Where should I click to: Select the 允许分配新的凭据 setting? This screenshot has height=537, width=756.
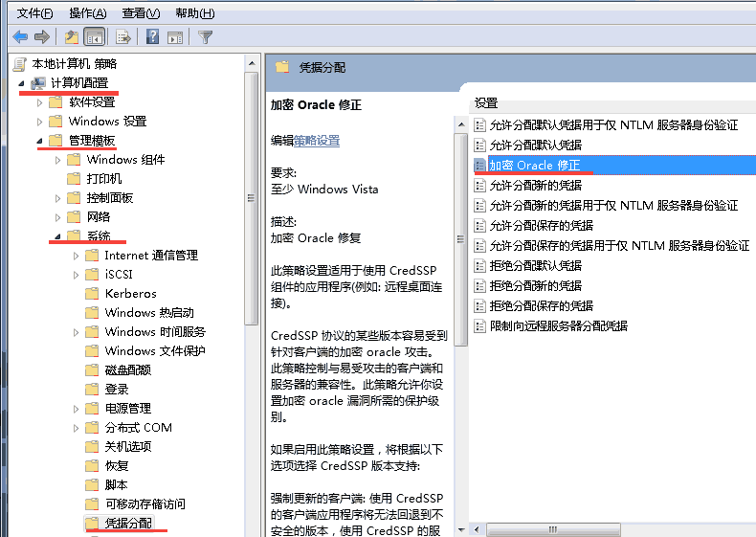pos(535,186)
